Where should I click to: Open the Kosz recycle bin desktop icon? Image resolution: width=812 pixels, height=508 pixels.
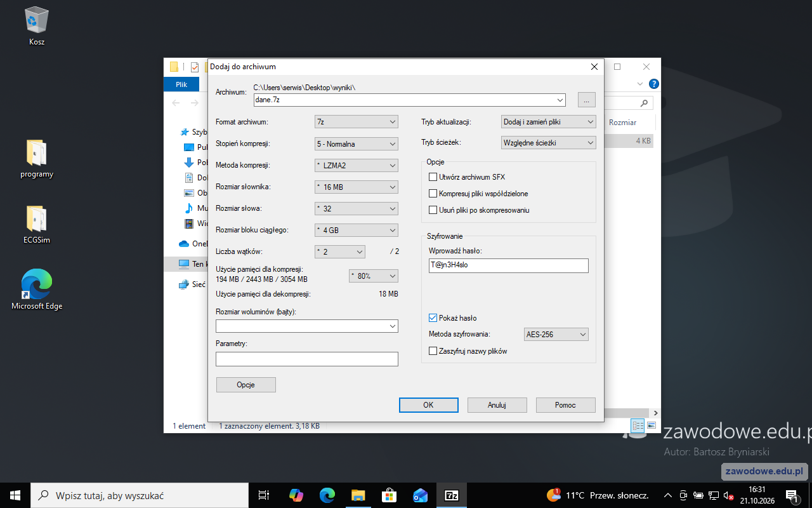click(36, 26)
